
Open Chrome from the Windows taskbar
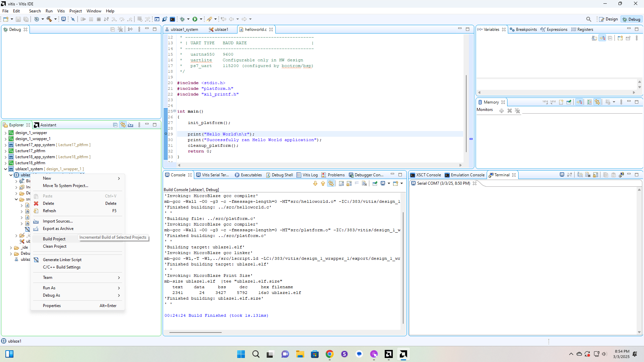coord(329,354)
